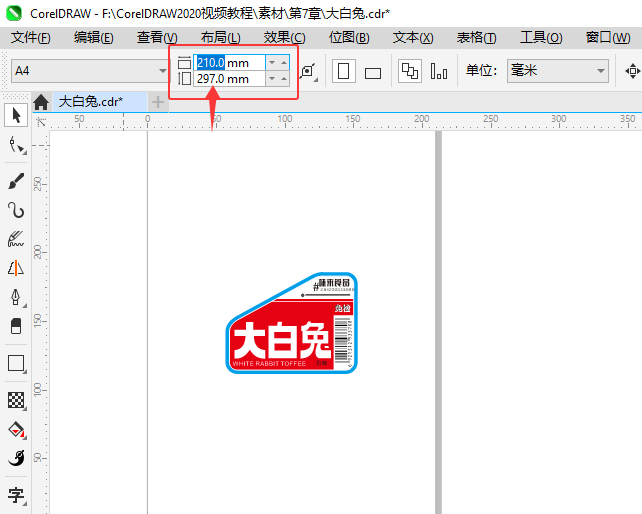Add a new document tab
Screen dimensions: 642x514
(158, 102)
